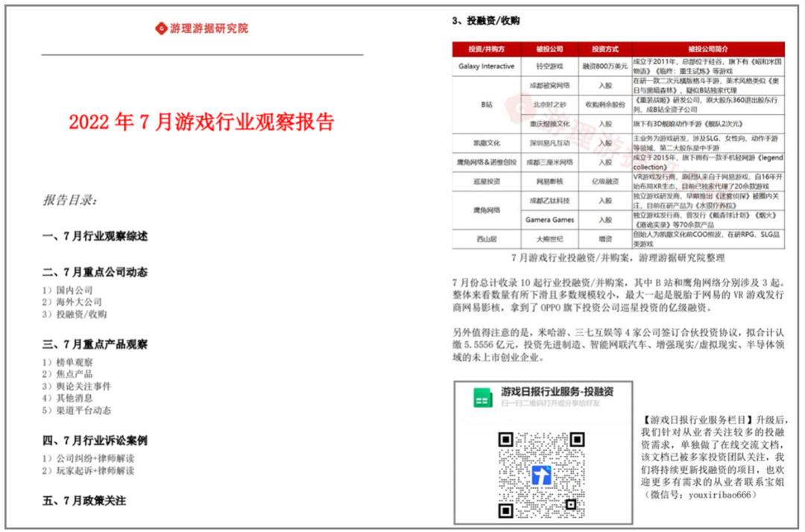
Task: Jump to 二、7月重点公司动态 section
Action: coord(95,272)
